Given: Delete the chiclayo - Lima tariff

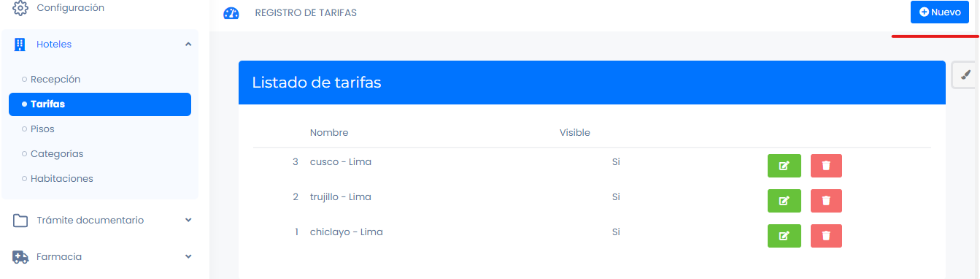Looking at the screenshot, I should point(826,236).
